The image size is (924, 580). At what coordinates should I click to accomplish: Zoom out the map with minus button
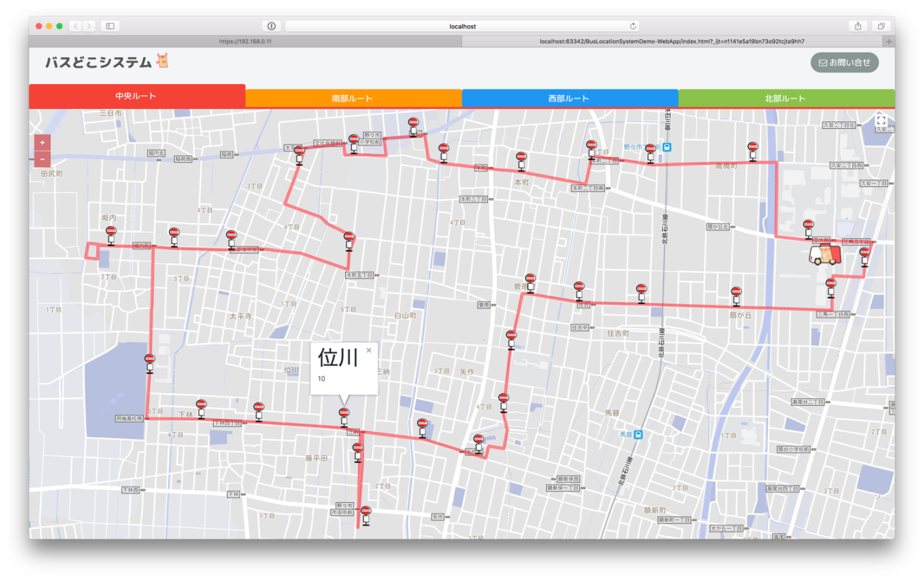(x=42, y=159)
